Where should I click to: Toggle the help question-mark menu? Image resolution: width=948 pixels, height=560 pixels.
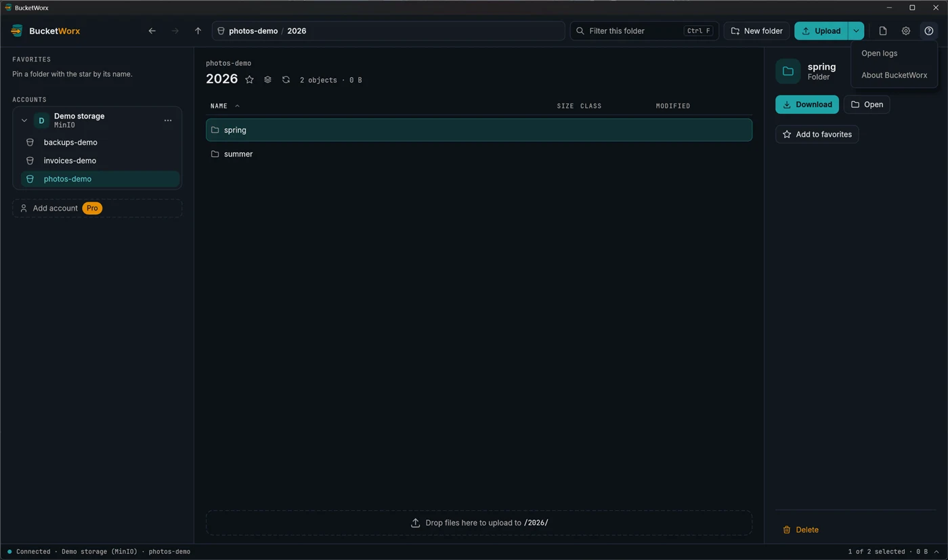point(929,31)
